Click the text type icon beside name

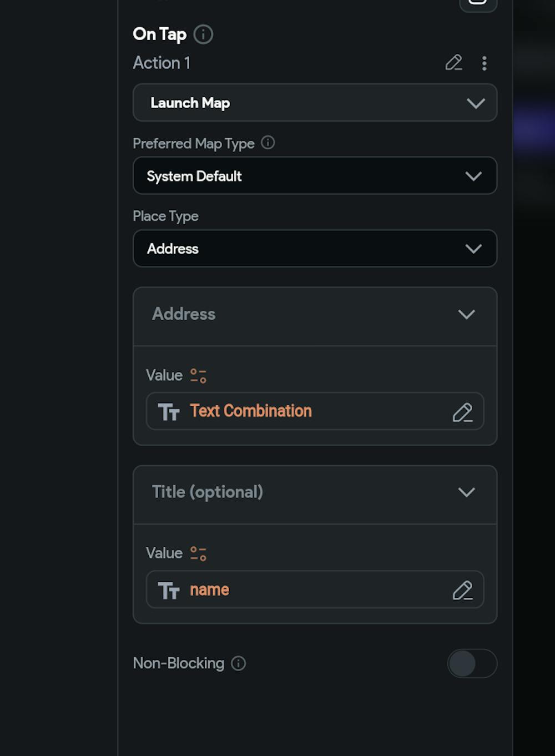[x=169, y=590]
